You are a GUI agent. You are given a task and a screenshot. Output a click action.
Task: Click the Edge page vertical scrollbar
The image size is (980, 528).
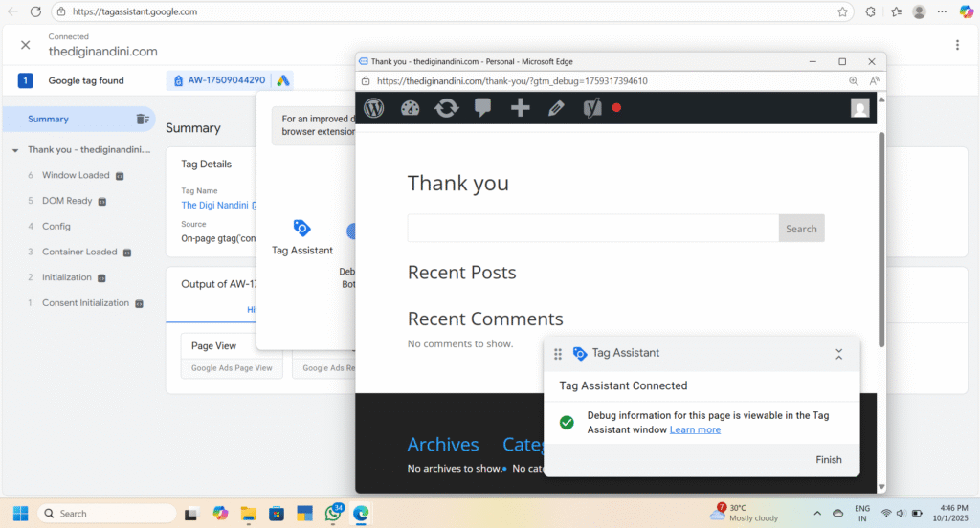click(881, 239)
